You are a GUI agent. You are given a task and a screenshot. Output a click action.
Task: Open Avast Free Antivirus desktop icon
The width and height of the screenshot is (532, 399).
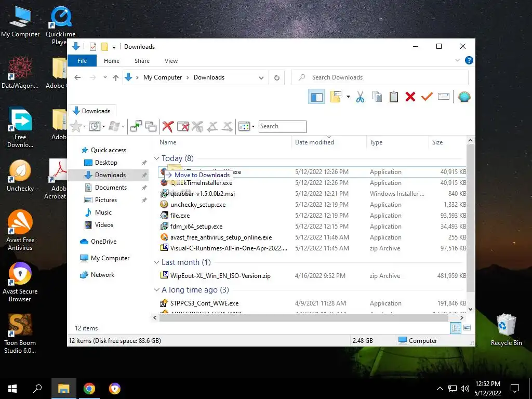[x=20, y=230]
